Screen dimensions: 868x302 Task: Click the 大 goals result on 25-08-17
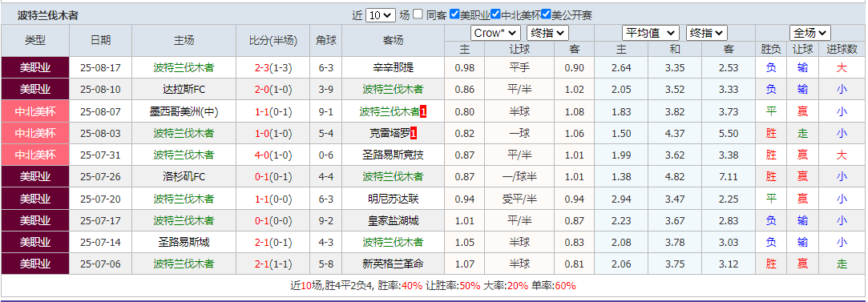pos(842,68)
